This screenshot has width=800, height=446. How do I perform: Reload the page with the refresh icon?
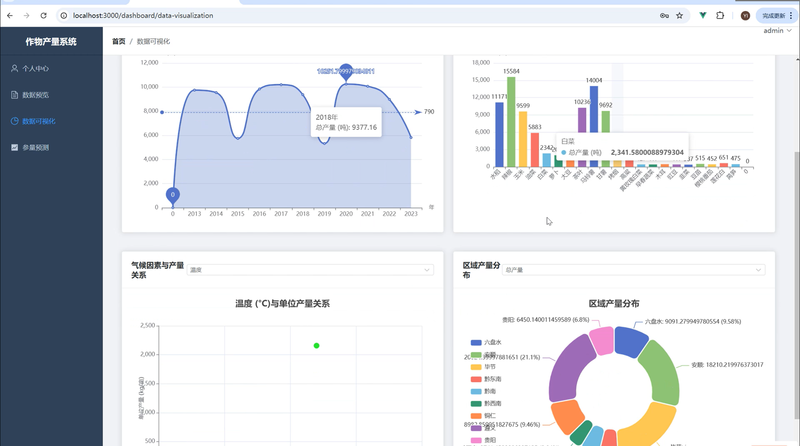pos(43,15)
